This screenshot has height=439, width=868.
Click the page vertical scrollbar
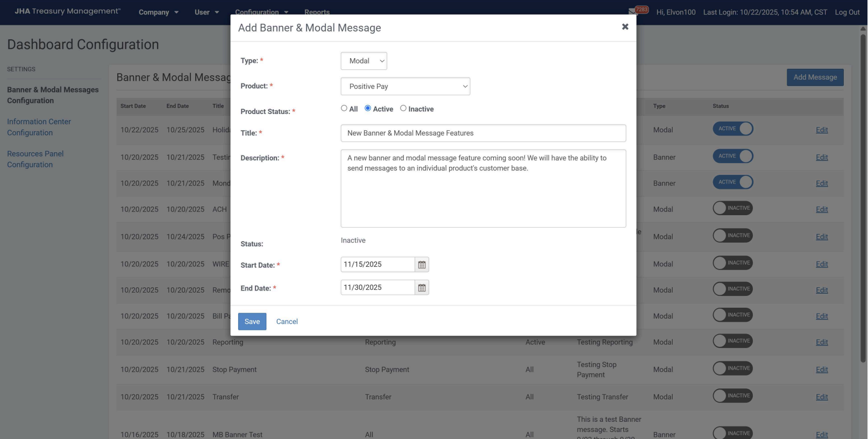[x=863, y=199]
